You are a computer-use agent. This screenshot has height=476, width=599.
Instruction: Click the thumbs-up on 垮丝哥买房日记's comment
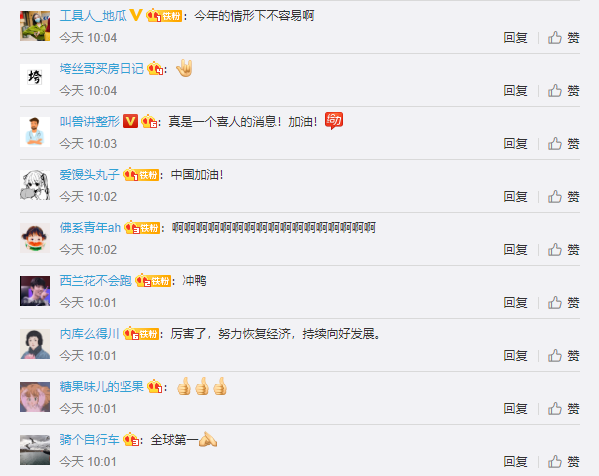(x=563, y=91)
